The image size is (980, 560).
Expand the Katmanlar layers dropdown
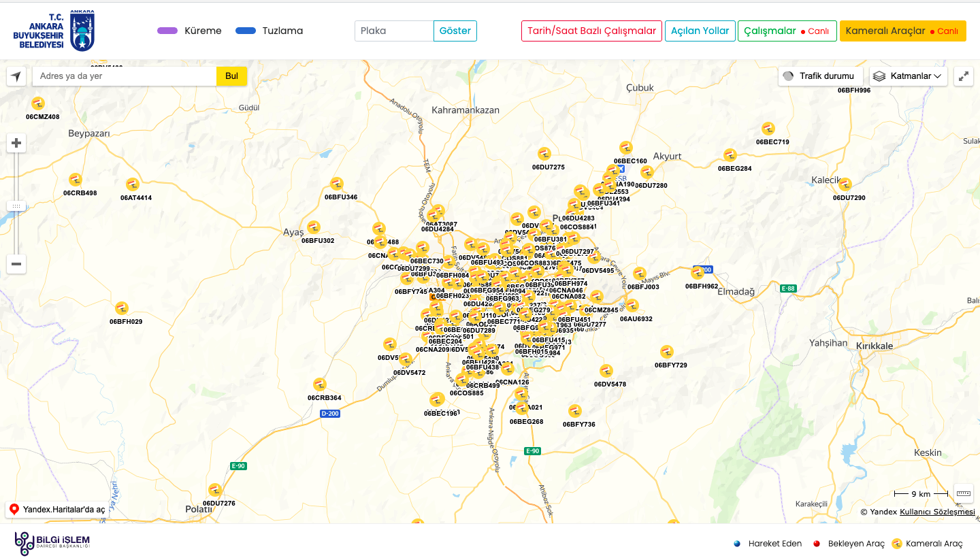coord(909,76)
